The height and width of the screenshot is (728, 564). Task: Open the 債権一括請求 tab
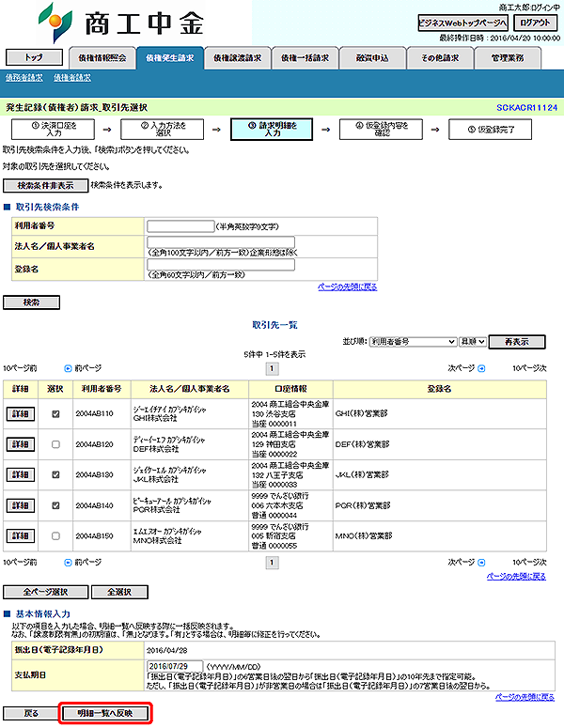(x=305, y=58)
